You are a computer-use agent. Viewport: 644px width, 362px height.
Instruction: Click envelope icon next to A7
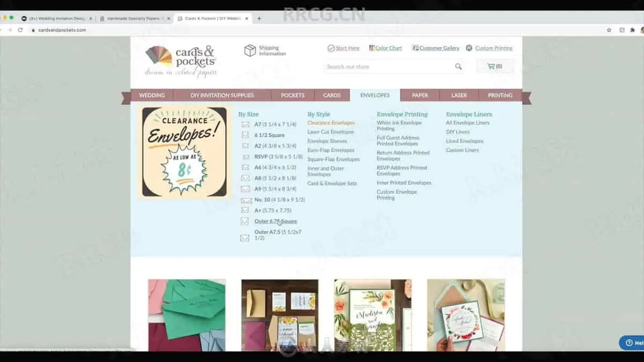pyautogui.click(x=245, y=124)
